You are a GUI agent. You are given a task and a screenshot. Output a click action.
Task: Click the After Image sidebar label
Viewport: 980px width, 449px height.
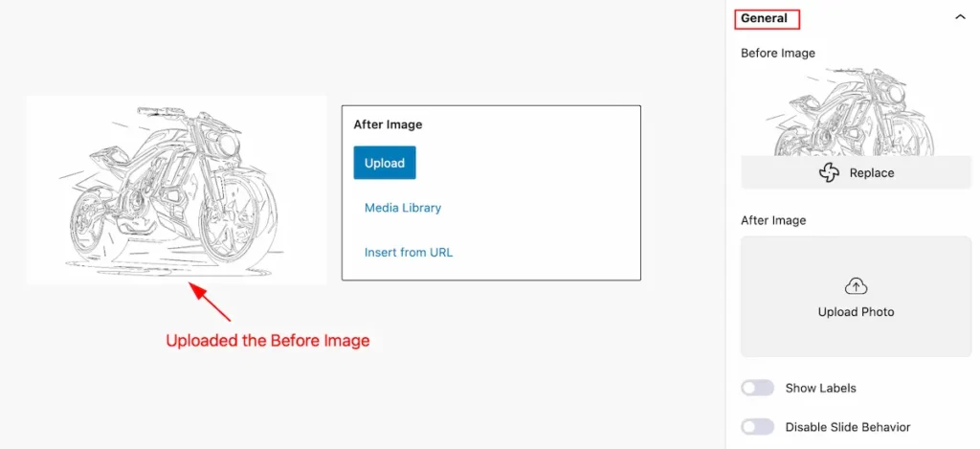pyautogui.click(x=773, y=220)
